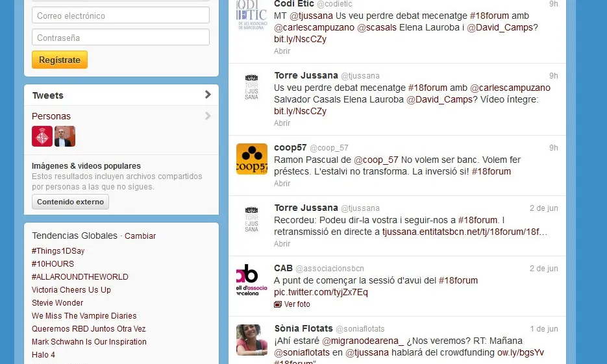Image resolution: width=607 pixels, height=364 pixels.
Task: Click Sònia Flotats' profile photo
Action: [x=251, y=339]
